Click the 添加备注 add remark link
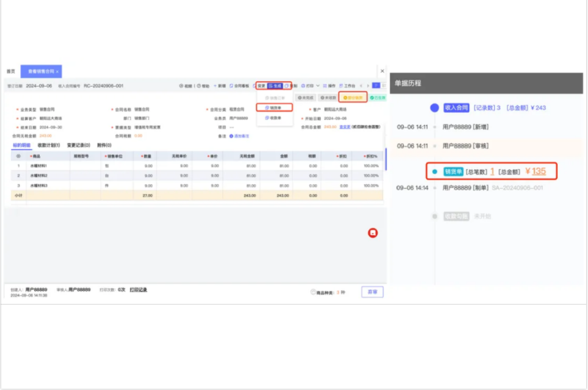588x390 pixels. pyautogui.click(x=239, y=136)
